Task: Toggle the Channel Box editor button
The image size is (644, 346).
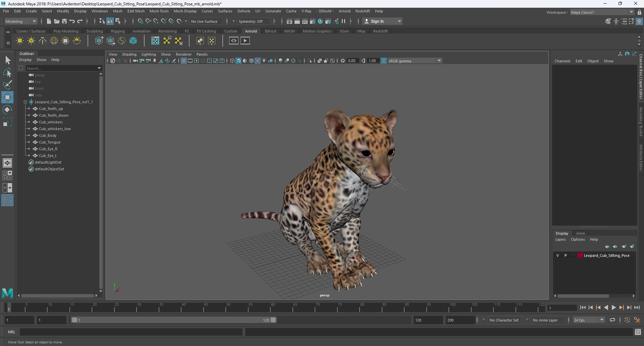Action: click(x=639, y=21)
